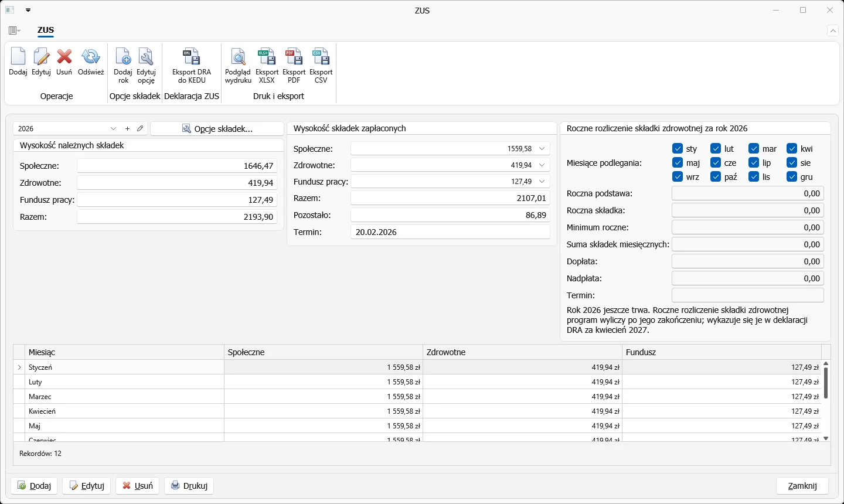Disable the kwi month checkbox

792,149
